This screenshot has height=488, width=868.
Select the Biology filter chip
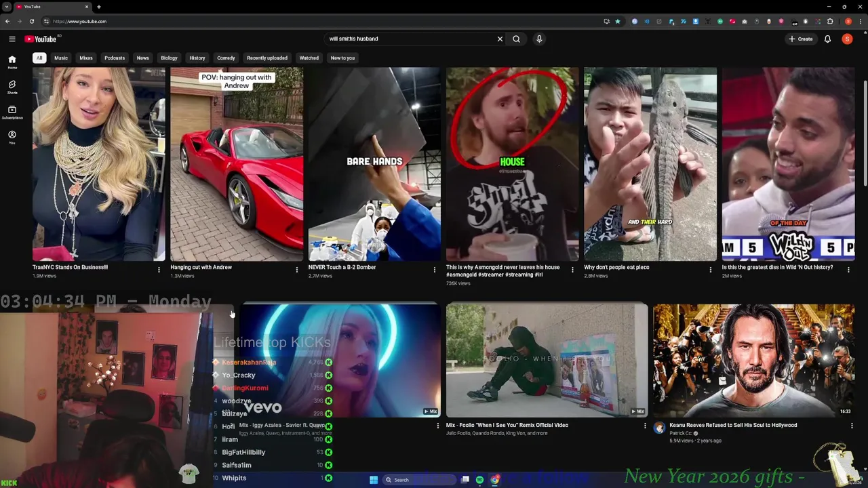click(x=169, y=58)
